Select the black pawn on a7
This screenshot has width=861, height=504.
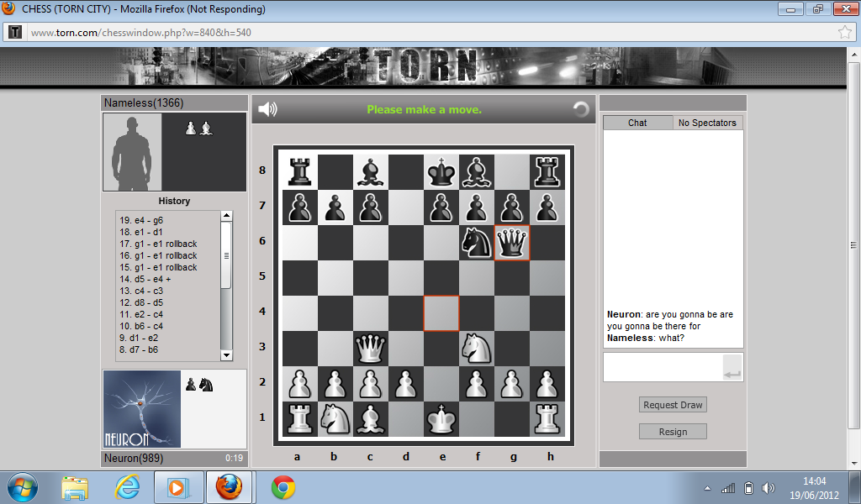pyautogui.click(x=300, y=207)
